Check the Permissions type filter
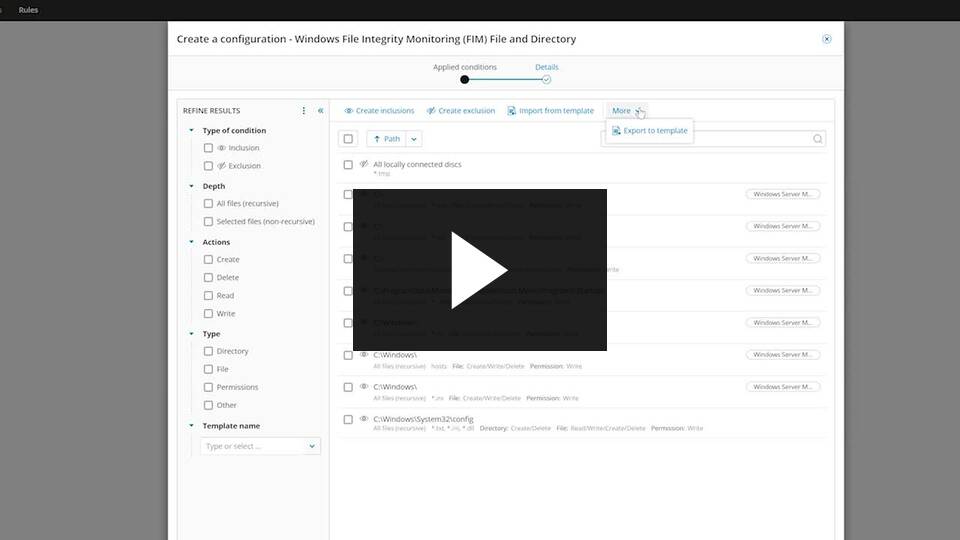 point(208,388)
